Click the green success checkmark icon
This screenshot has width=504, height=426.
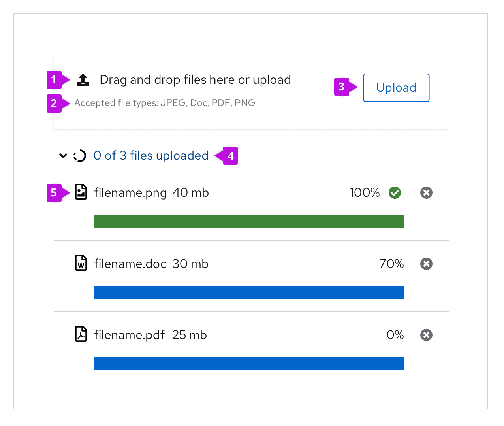pyautogui.click(x=395, y=193)
